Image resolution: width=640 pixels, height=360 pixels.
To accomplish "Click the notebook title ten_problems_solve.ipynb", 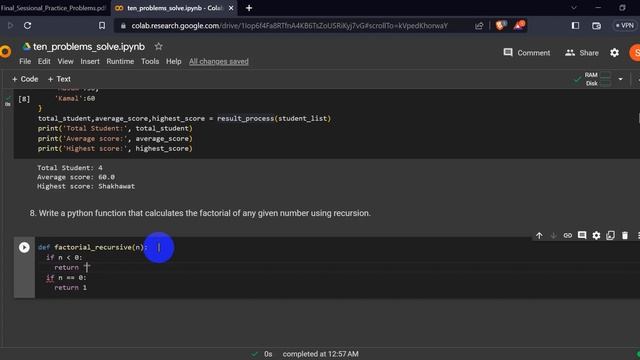I will click(x=89, y=47).
